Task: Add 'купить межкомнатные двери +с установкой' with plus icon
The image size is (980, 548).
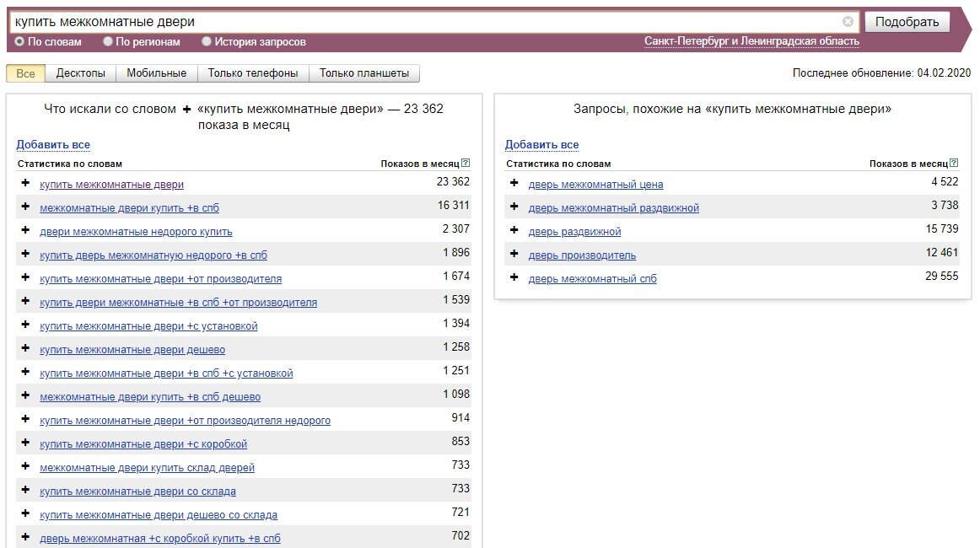Action: (x=25, y=325)
